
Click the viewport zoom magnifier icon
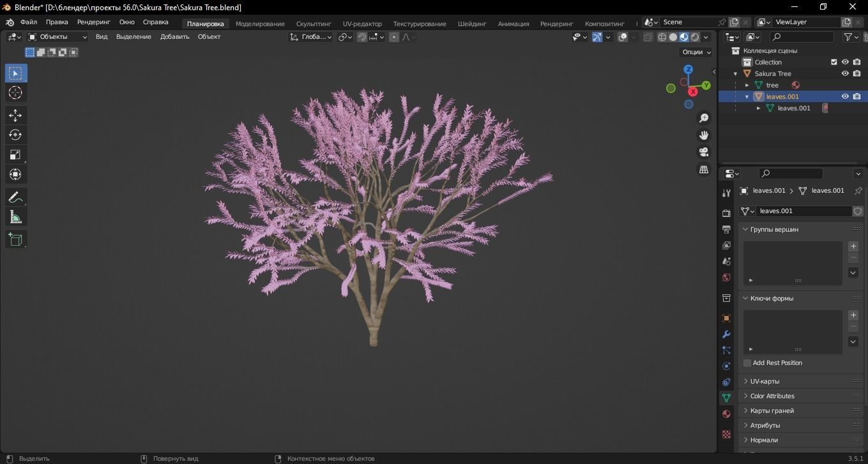(704, 118)
